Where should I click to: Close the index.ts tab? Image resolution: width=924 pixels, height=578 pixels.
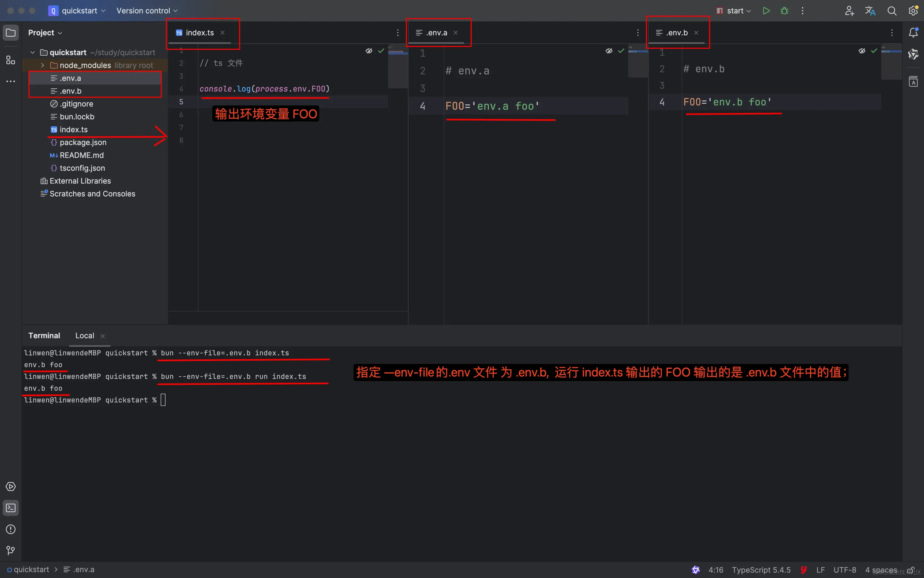[x=223, y=33]
